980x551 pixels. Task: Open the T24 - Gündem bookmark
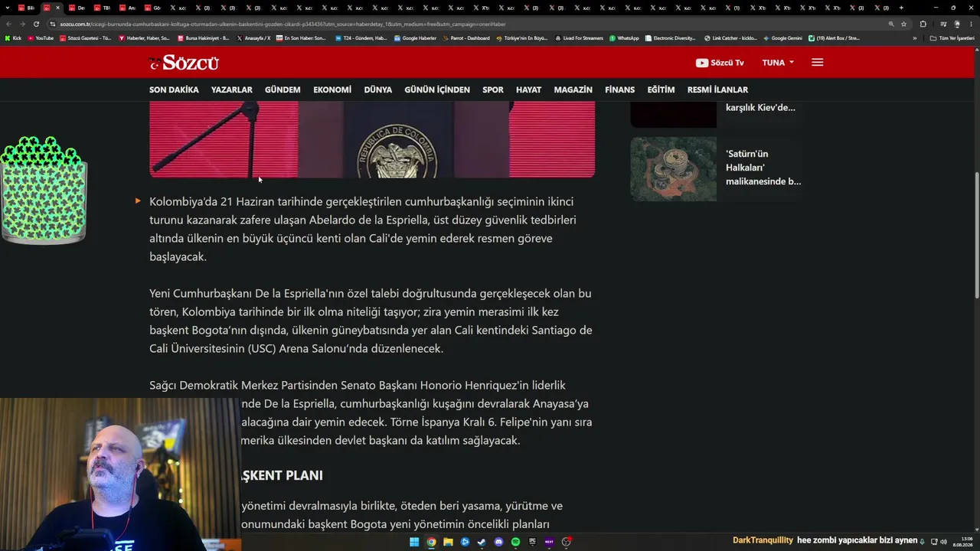pos(361,37)
